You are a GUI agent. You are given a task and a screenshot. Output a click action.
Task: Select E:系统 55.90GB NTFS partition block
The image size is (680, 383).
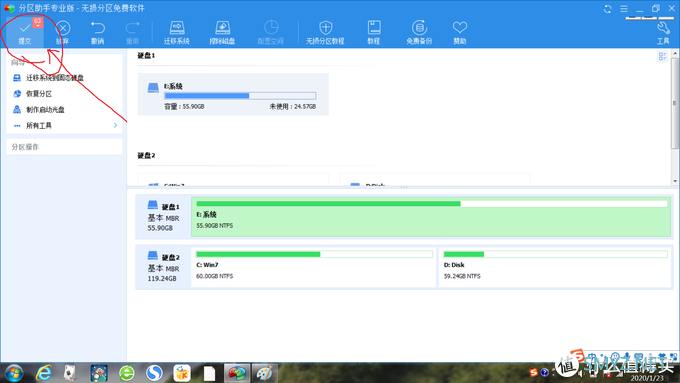tap(431, 216)
